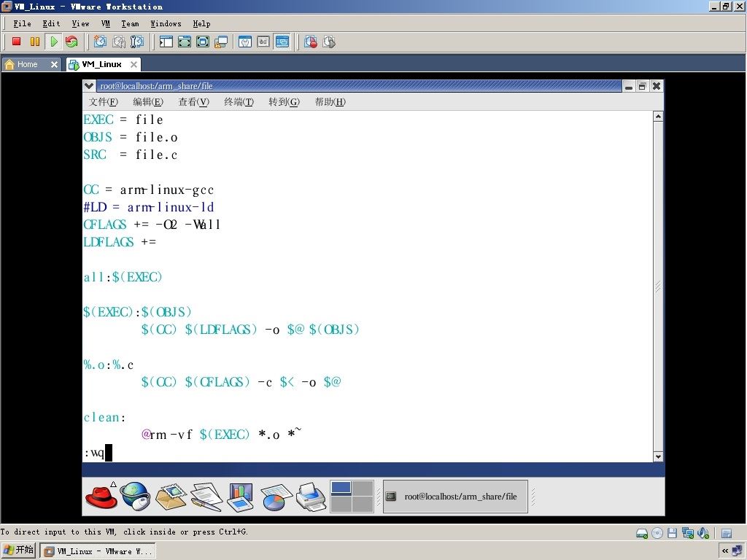The image size is (747, 560).
Task: Click the Unity windows warning icon
Action: click(x=221, y=42)
